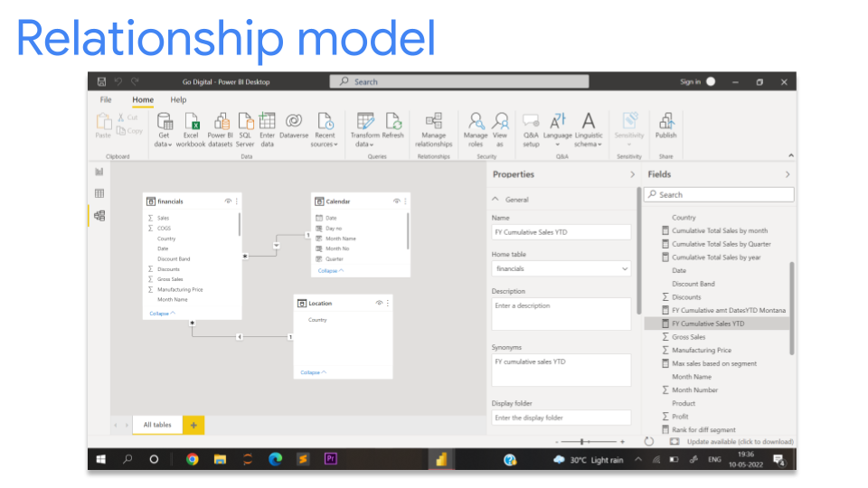The image size is (868, 488).
Task: Collapse the General properties section
Action: [x=495, y=199]
